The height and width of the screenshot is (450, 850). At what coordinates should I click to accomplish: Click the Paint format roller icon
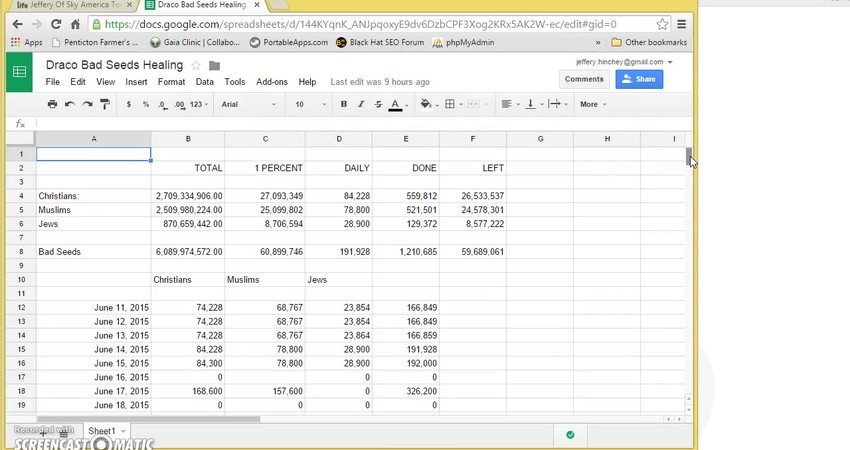pyautogui.click(x=105, y=104)
